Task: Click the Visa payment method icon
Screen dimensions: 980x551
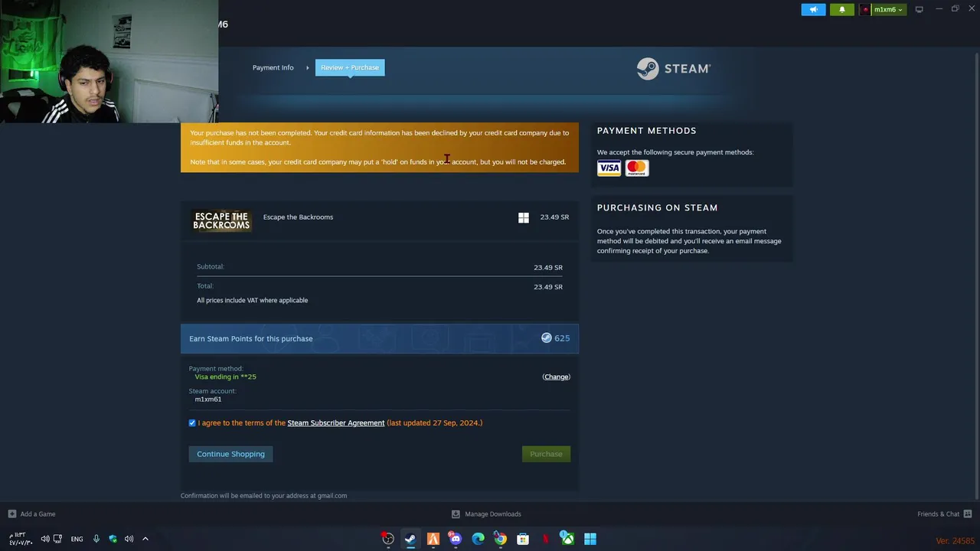Action: coord(609,168)
